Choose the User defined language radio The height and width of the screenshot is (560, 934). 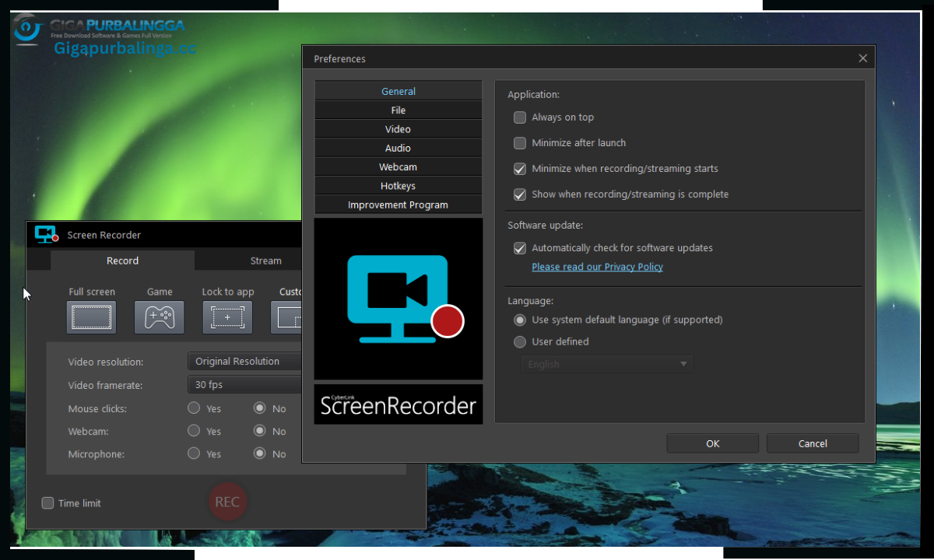point(520,341)
